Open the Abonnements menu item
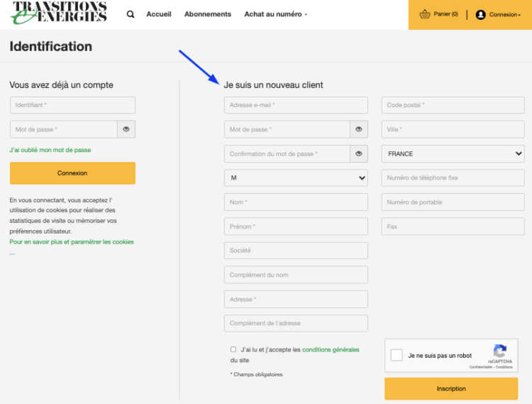This screenshot has height=404, width=532. 207,14
